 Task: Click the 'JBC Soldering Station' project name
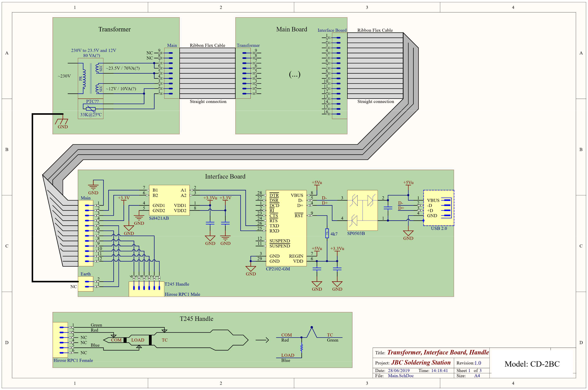point(421,362)
